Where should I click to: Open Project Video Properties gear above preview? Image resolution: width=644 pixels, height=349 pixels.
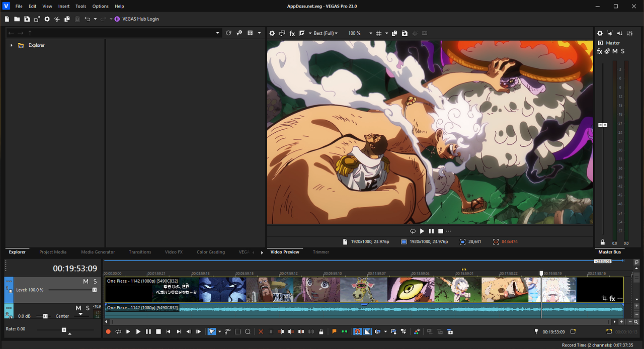tap(272, 33)
